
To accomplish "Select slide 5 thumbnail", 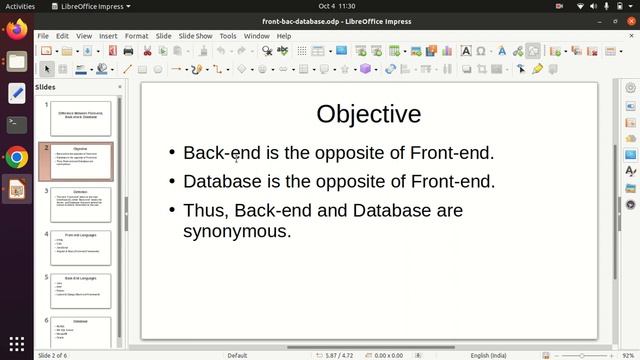I will pyautogui.click(x=80, y=291).
